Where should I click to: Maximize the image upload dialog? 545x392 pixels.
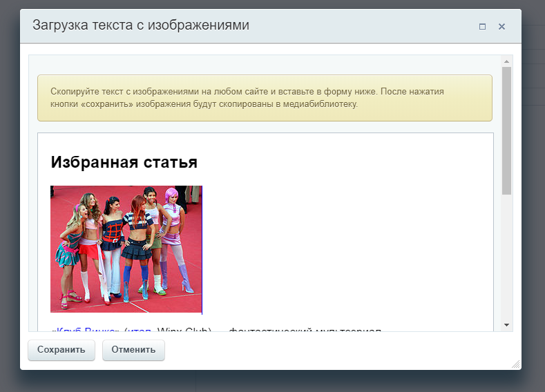[x=482, y=26]
